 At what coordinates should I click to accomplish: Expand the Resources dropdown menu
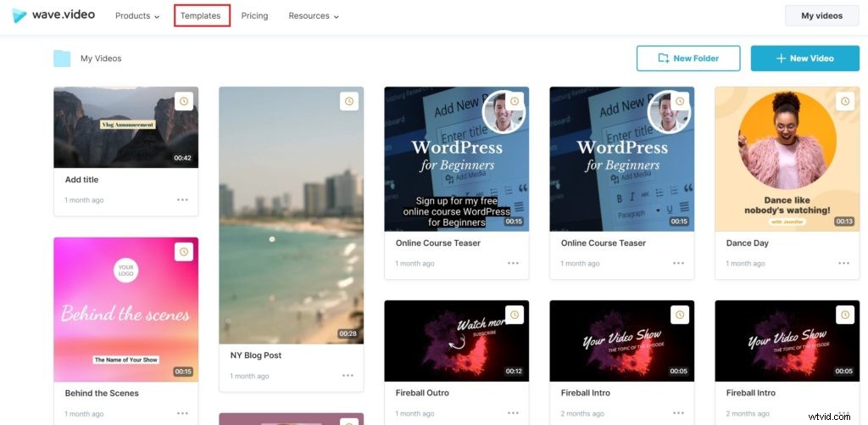pos(314,16)
